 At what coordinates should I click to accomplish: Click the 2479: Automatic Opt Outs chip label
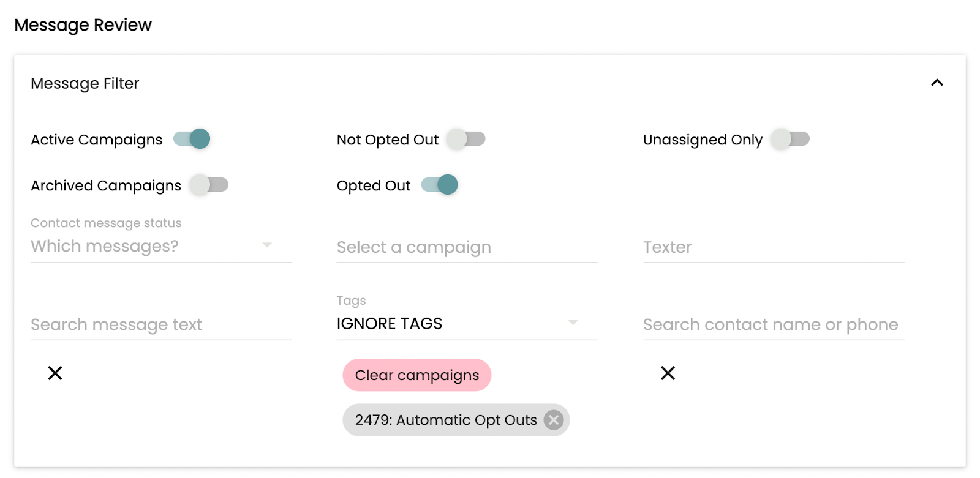[x=445, y=420]
